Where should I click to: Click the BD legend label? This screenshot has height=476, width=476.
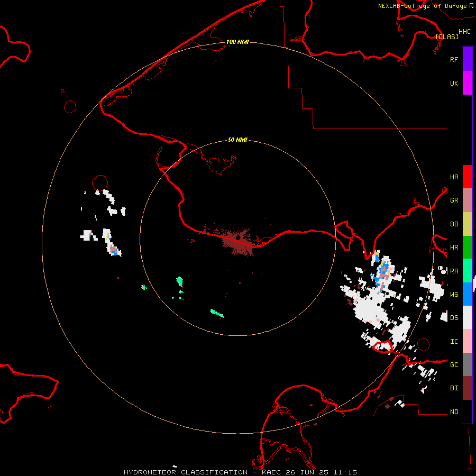click(454, 224)
